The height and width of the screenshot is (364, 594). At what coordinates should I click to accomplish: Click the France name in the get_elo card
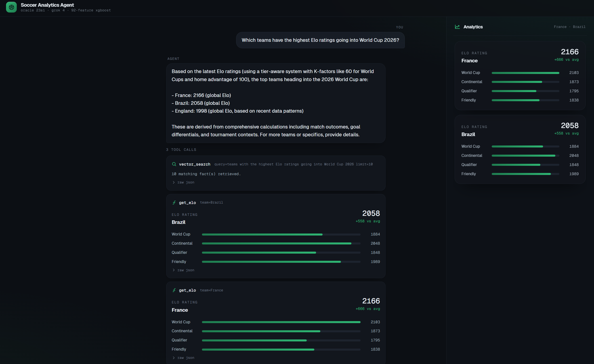(180, 310)
